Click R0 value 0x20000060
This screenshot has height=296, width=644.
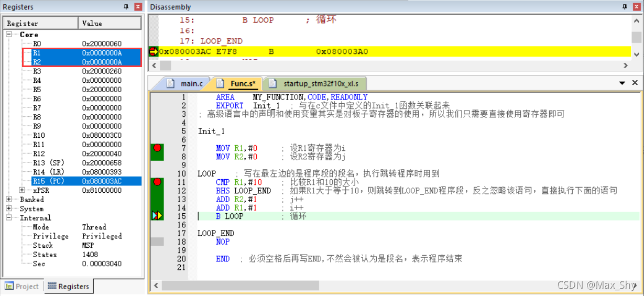pyautogui.click(x=102, y=44)
